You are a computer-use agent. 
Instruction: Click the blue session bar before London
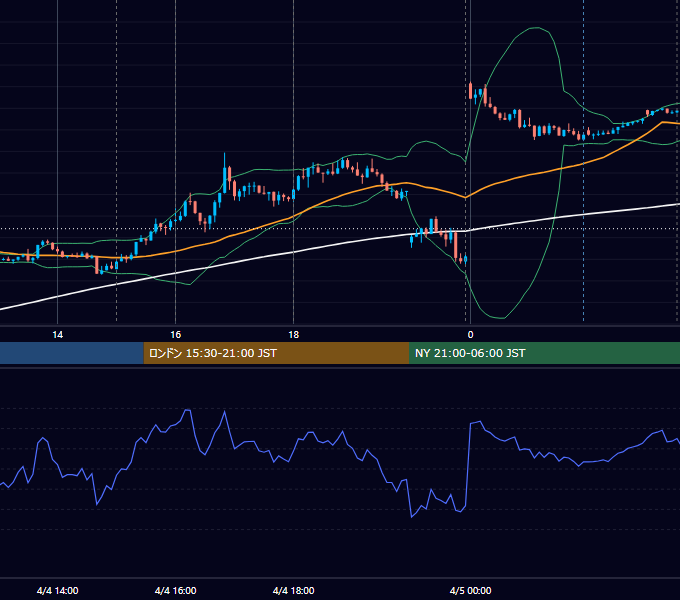[x=72, y=353]
